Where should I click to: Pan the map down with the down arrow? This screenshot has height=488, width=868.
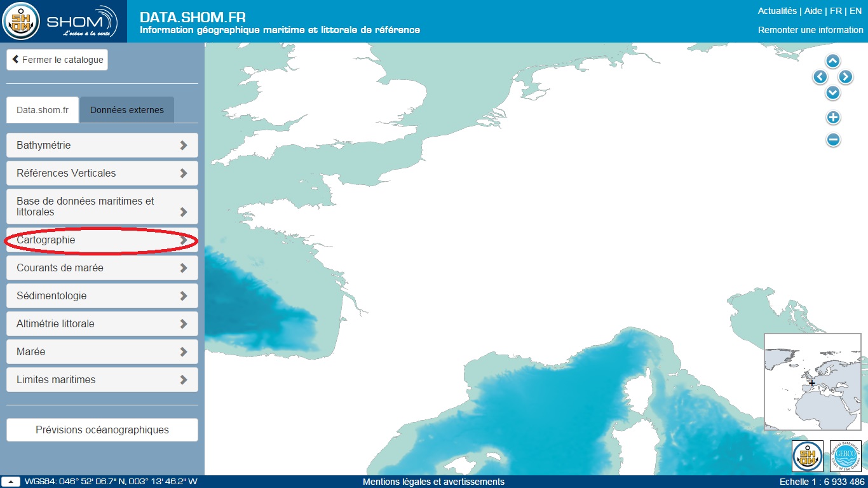tap(832, 93)
